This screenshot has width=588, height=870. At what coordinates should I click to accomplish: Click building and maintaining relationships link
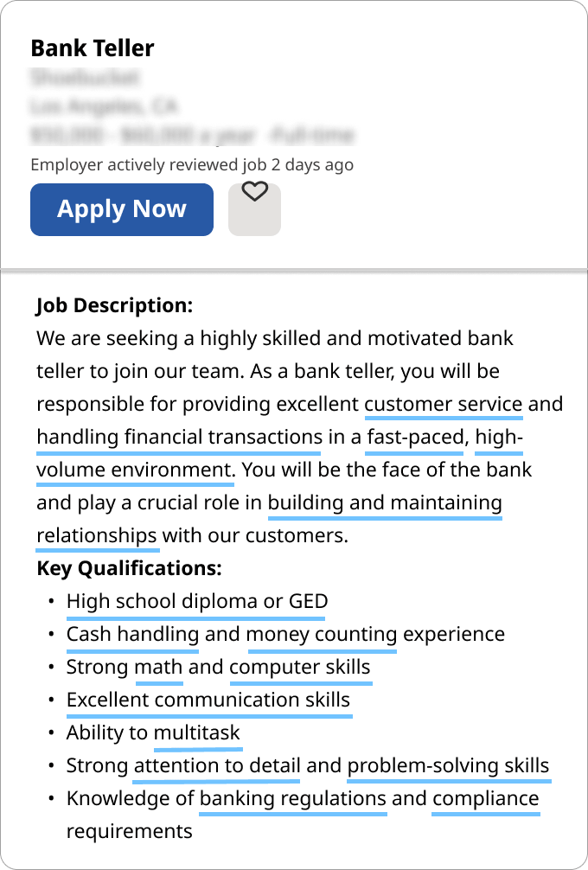(385, 502)
